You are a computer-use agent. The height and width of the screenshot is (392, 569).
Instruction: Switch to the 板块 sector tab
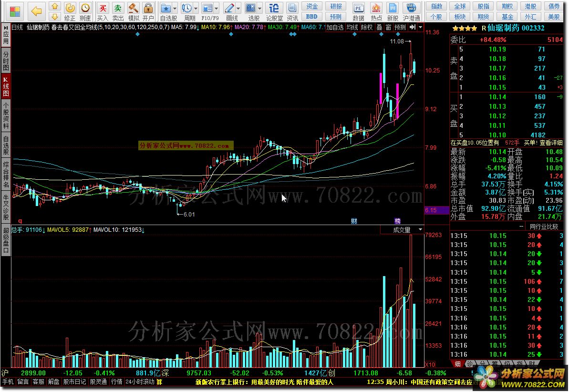click(460, 17)
